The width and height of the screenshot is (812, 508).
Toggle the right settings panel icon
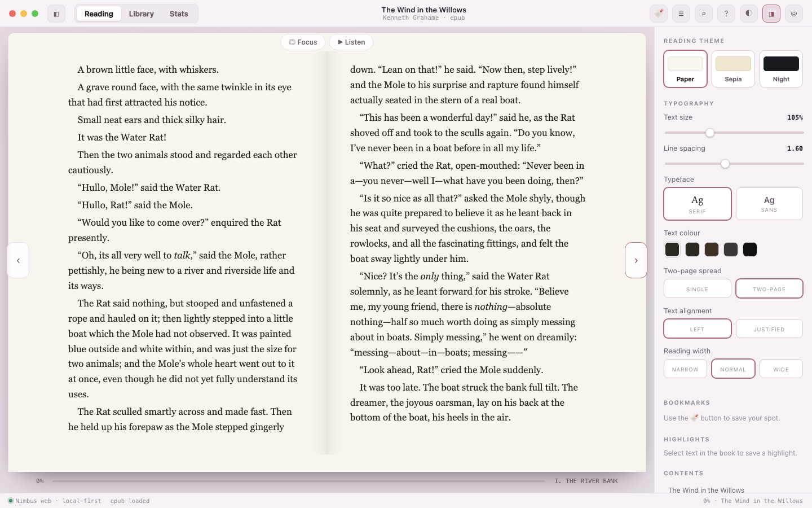click(x=771, y=14)
